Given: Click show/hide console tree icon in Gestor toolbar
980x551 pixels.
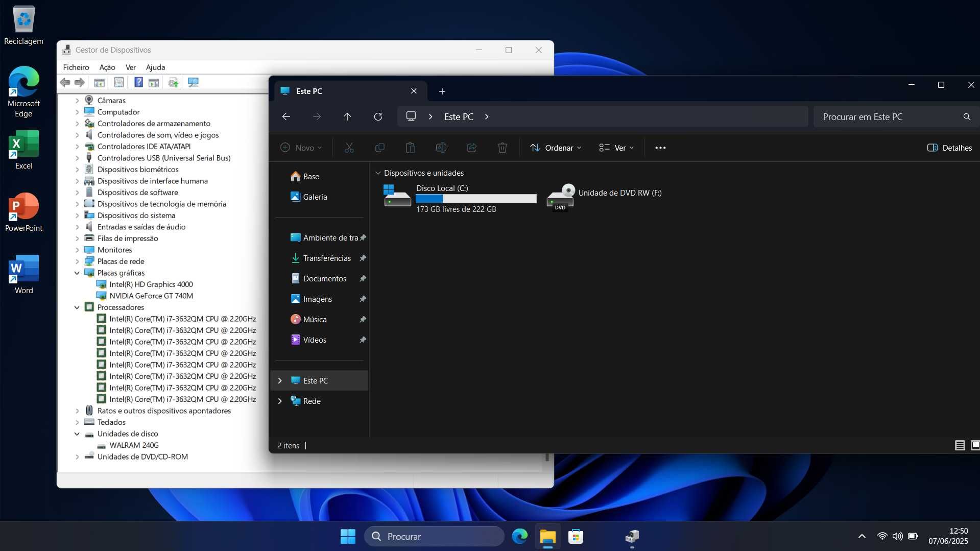Looking at the screenshot, I should tap(100, 82).
